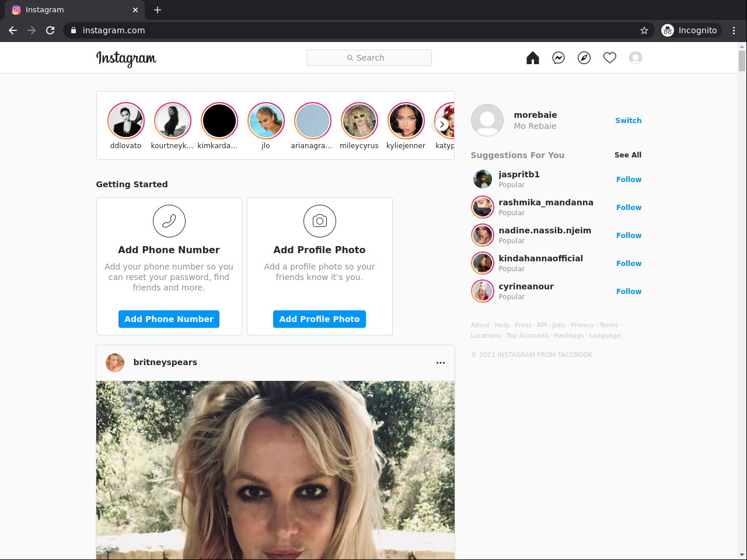Open the Help footer link
Image resolution: width=747 pixels, height=560 pixels.
pyautogui.click(x=502, y=325)
